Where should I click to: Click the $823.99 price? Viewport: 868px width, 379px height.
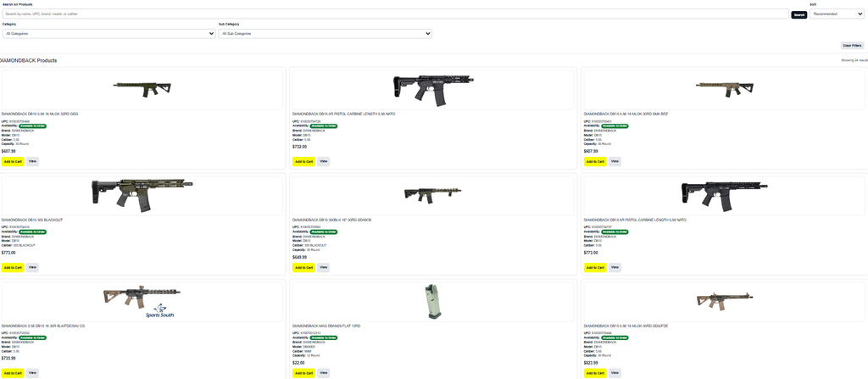point(591,363)
